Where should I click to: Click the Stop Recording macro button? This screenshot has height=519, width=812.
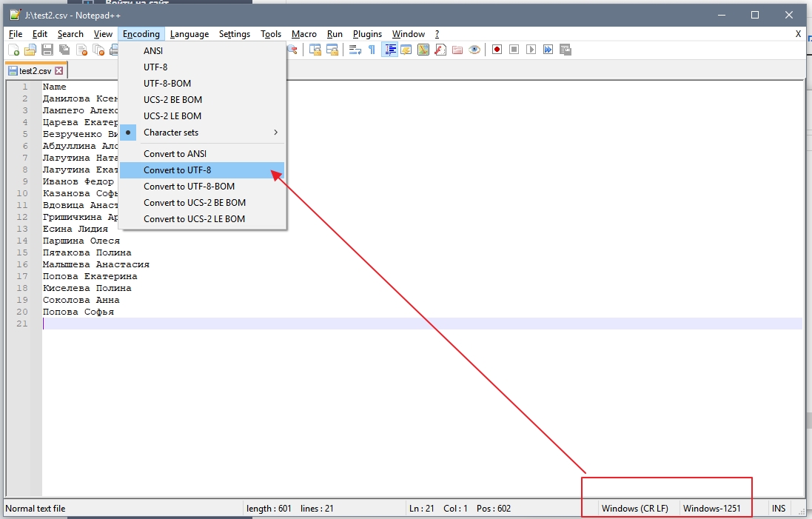pos(514,50)
